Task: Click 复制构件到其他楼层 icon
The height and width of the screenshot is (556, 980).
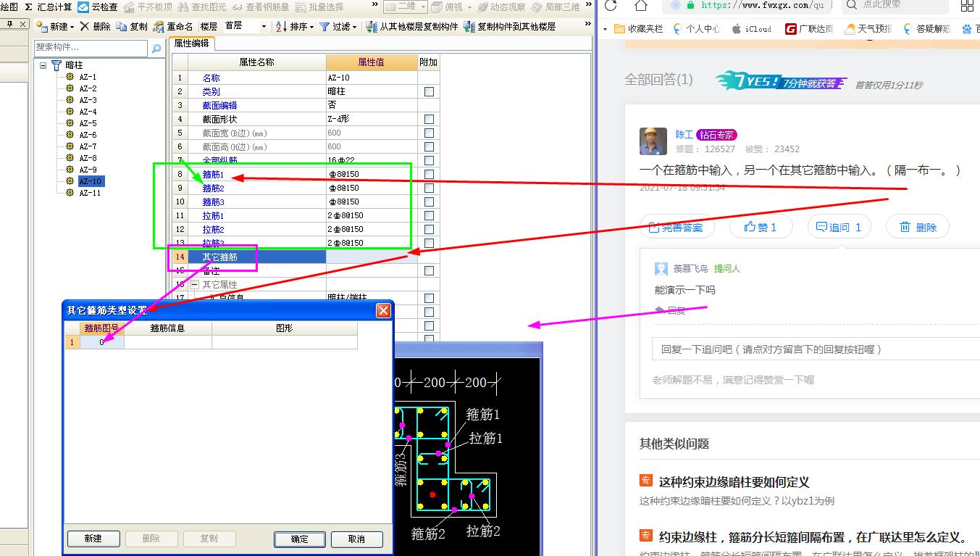Action: (x=469, y=26)
